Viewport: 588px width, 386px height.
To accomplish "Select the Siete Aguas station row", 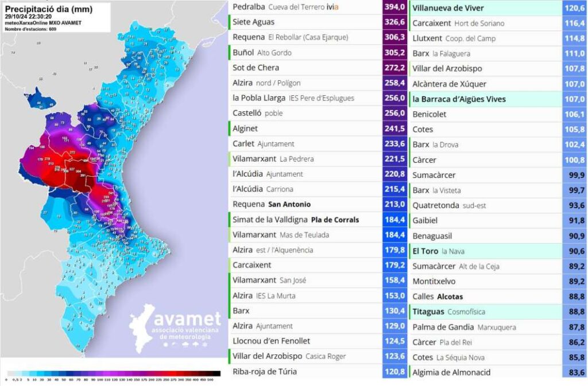I will coord(254,22).
